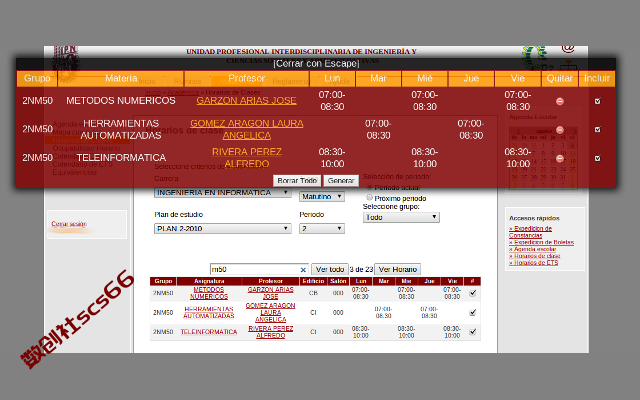Click the Profesor column header in overlay
Screen dimensions: 640x400
pyautogui.click(x=247, y=78)
